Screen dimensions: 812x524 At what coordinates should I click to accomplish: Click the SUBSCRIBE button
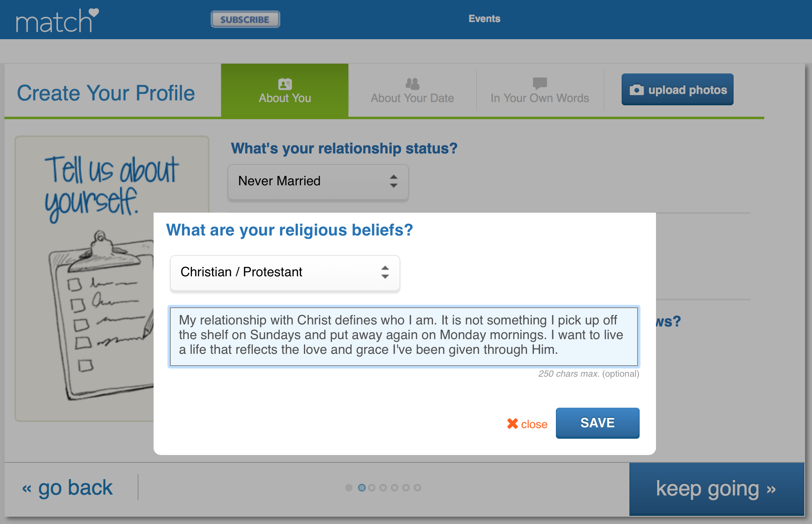click(245, 19)
